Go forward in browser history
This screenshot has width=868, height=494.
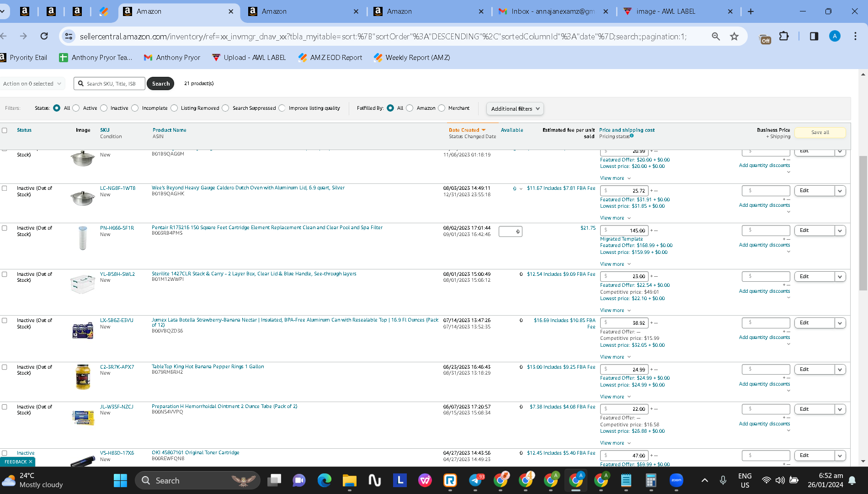(23, 36)
